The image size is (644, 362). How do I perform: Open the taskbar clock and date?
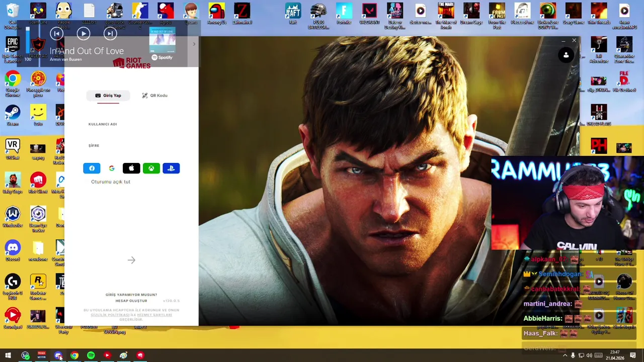(615, 355)
